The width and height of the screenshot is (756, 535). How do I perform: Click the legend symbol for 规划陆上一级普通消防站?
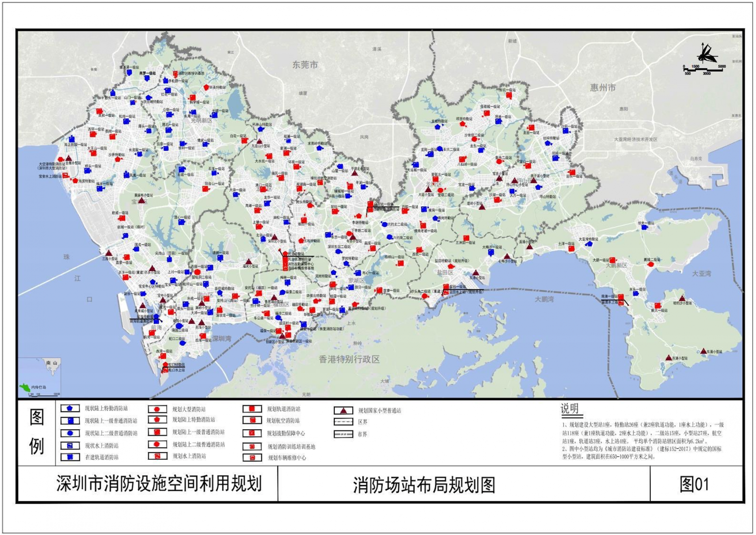[x=157, y=432]
